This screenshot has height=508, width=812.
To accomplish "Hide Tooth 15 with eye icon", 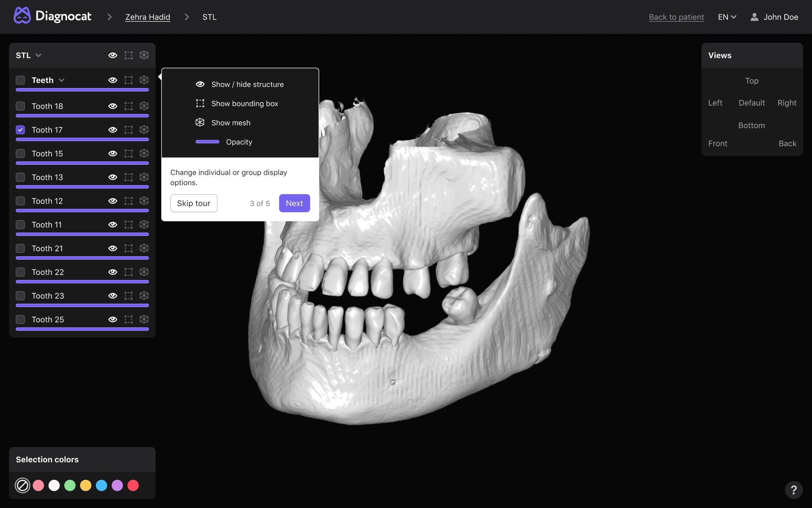I will (113, 154).
